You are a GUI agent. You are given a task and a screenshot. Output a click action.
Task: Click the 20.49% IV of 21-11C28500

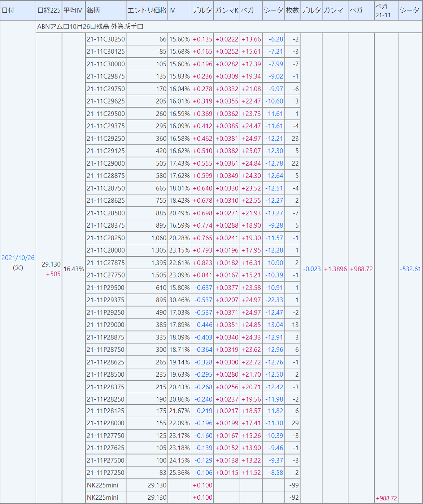click(x=179, y=214)
